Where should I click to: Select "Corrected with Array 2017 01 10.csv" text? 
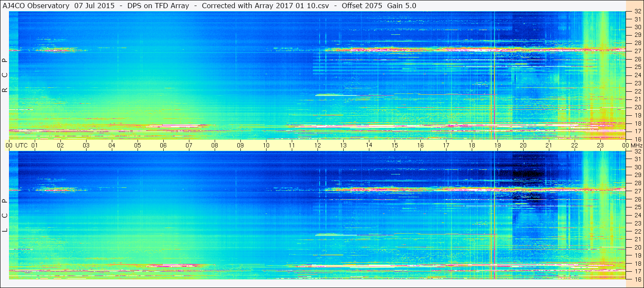(x=265, y=6)
